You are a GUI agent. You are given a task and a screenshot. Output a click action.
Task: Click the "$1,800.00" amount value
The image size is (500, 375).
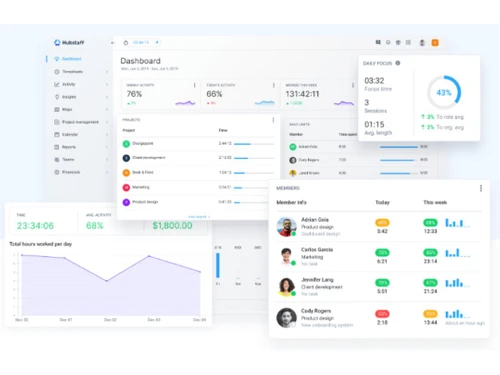(x=172, y=226)
